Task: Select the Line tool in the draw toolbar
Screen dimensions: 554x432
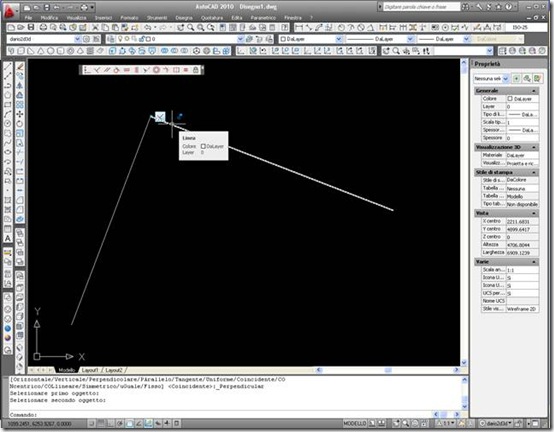Action: click(8, 66)
